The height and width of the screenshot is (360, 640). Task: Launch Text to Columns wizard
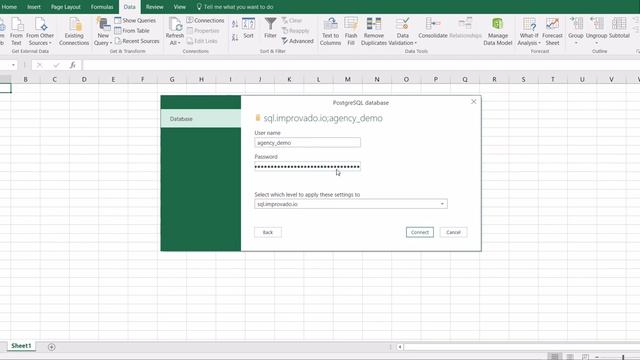point(330,31)
